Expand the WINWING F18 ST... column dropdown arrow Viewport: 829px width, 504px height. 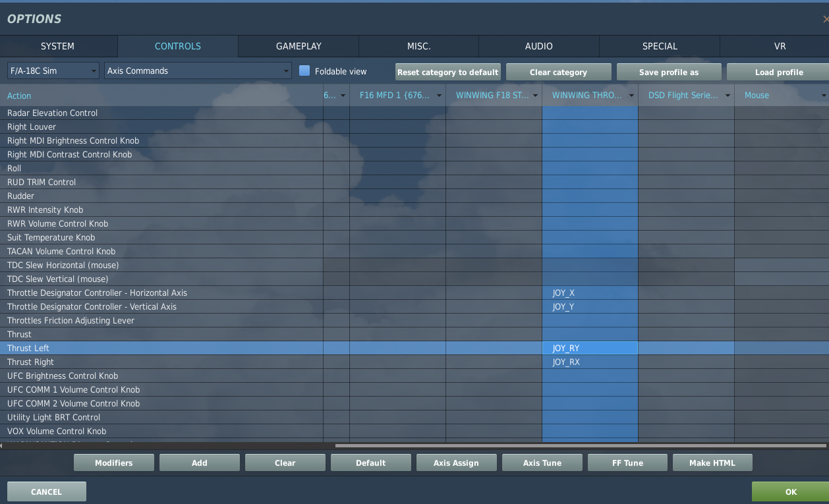point(535,96)
